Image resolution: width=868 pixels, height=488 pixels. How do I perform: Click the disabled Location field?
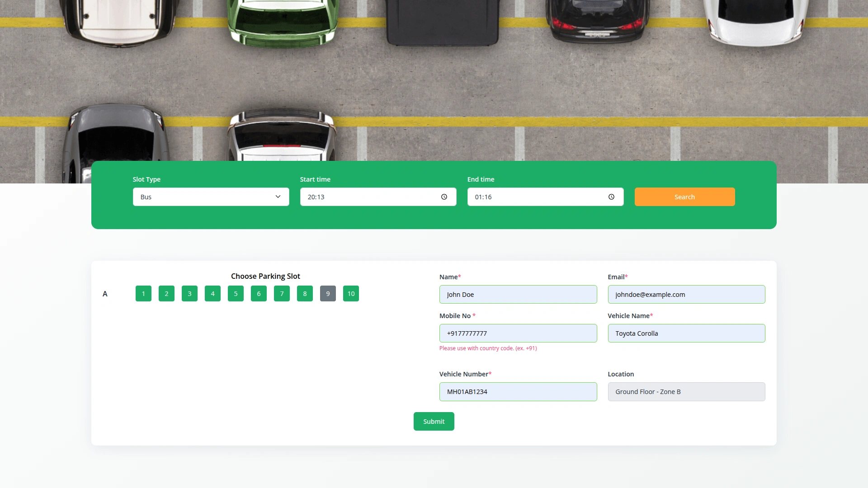point(686,392)
